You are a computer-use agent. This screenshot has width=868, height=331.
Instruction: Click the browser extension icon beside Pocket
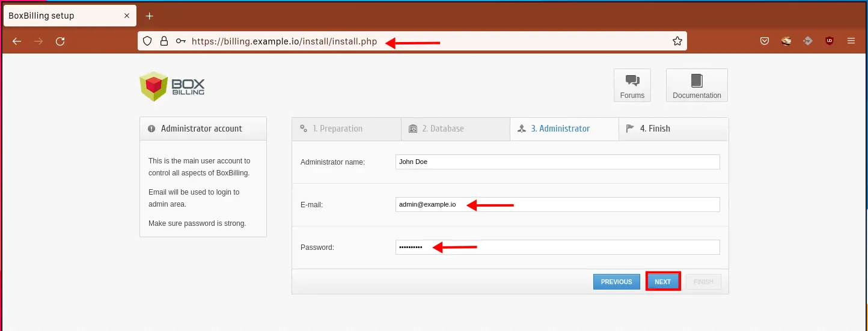pos(786,41)
